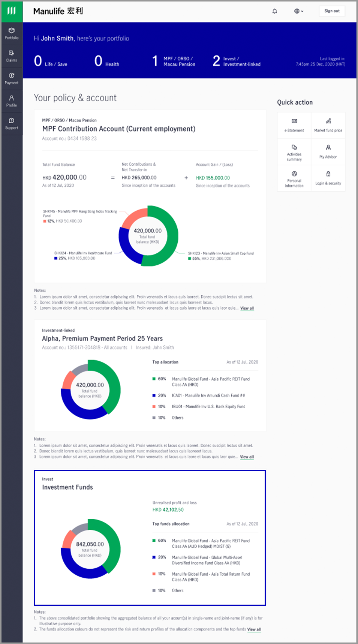The width and height of the screenshot is (358, 644).
Task: Click 'HKD 155,000.00' account gain value
Action: point(213,178)
